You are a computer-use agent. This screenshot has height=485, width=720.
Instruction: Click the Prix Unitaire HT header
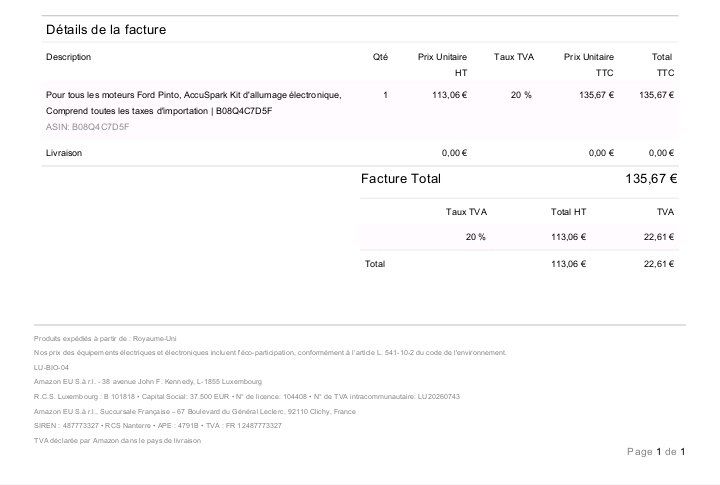click(x=443, y=65)
